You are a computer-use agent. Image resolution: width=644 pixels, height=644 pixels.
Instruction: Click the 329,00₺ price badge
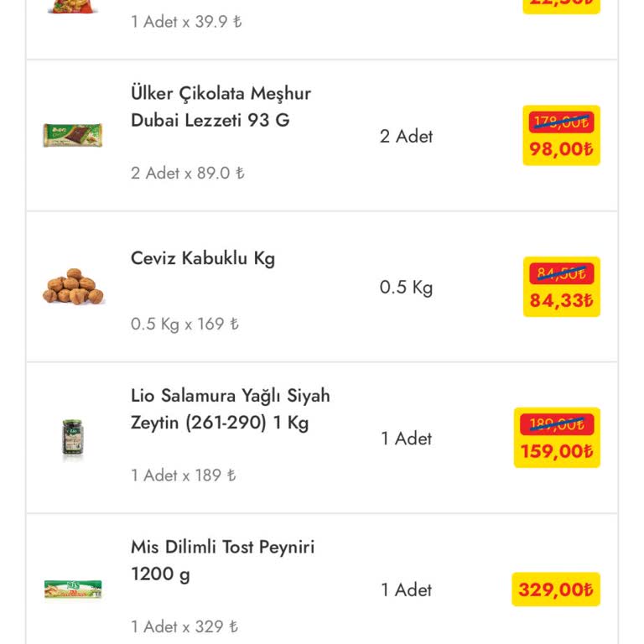coord(555,589)
